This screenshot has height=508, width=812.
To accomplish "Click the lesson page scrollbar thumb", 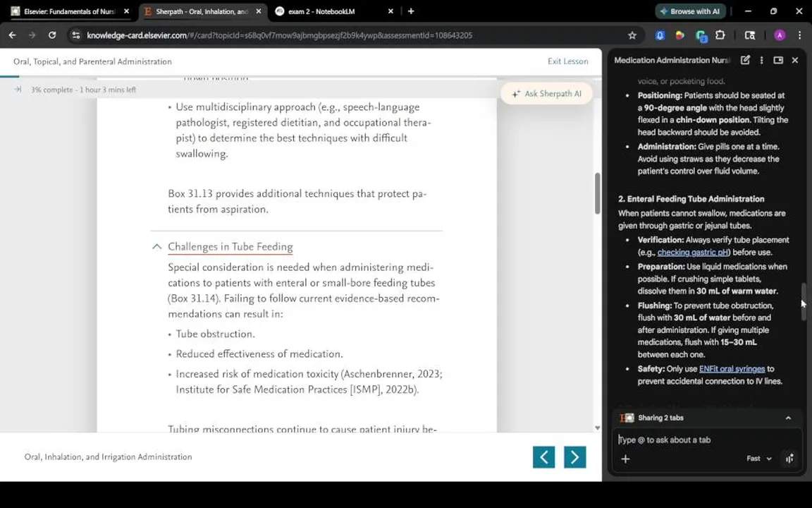I will (597, 193).
